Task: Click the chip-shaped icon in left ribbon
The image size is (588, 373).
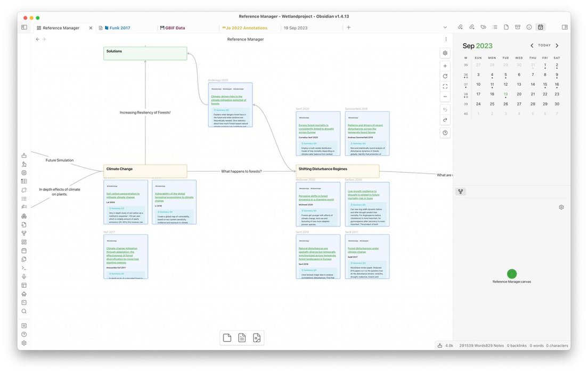Action: (x=24, y=173)
